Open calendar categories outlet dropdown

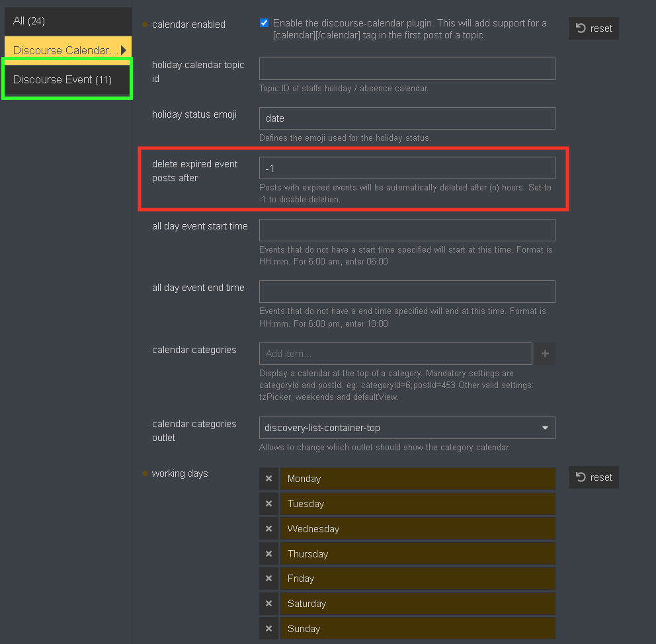coord(407,428)
